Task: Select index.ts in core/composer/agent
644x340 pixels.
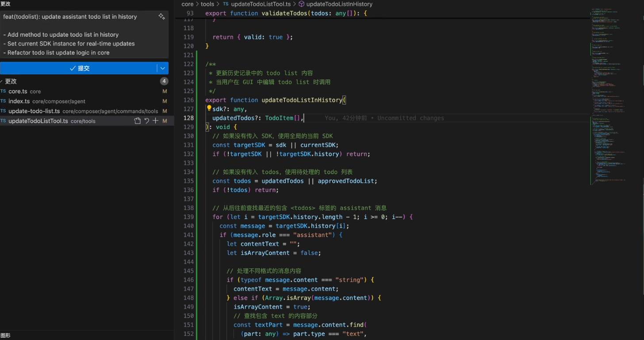Action: pyautogui.click(x=19, y=101)
